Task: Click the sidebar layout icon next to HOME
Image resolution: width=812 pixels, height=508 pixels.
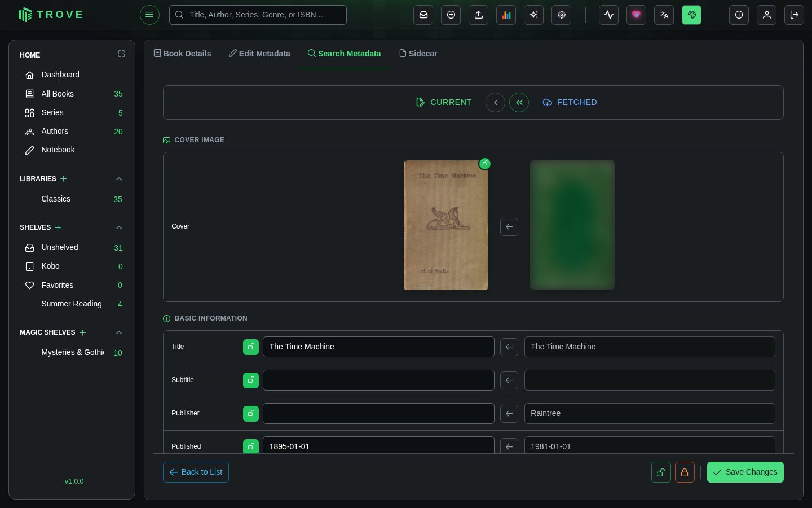Action: pos(121,54)
